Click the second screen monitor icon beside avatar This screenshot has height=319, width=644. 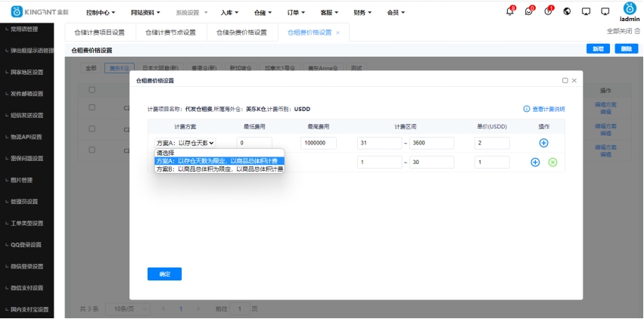pyautogui.click(x=605, y=11)
